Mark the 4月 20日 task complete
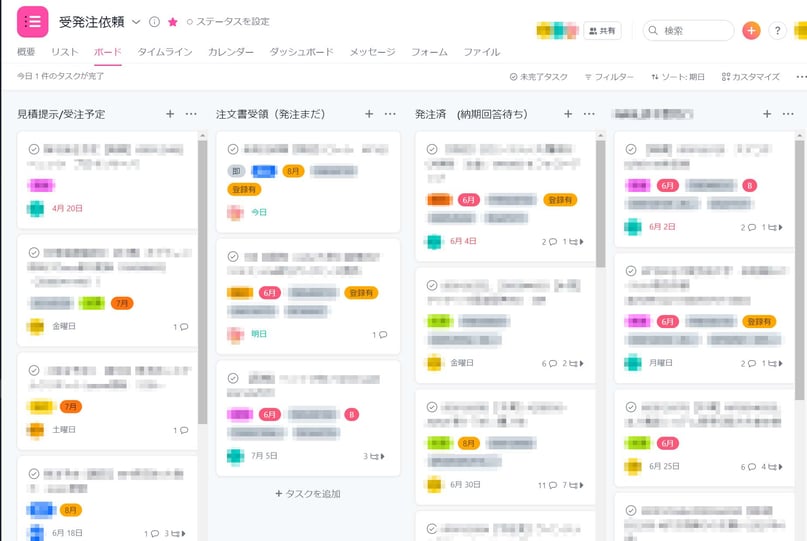The height and width of the screenshot is (541, 807). tap(34, 149)
